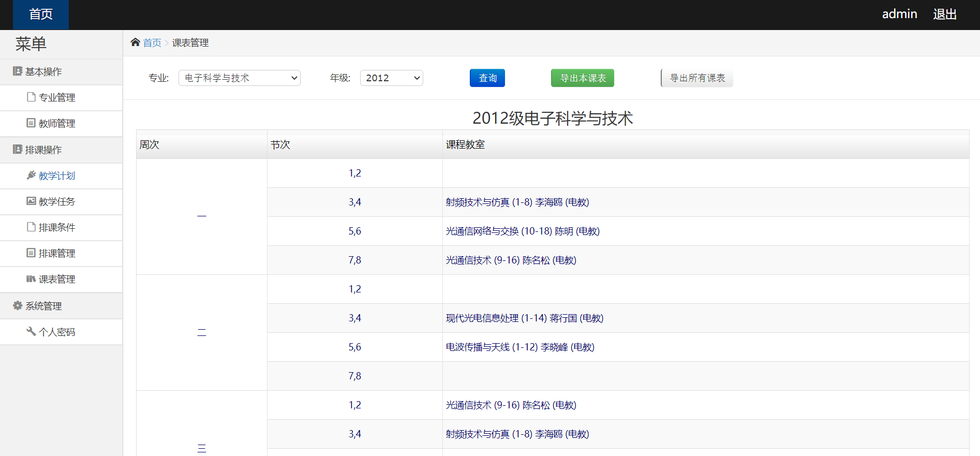Click Wednesday's 1,2 光通信技术 entry
The image size is (980, 456).
click(511, 405)
